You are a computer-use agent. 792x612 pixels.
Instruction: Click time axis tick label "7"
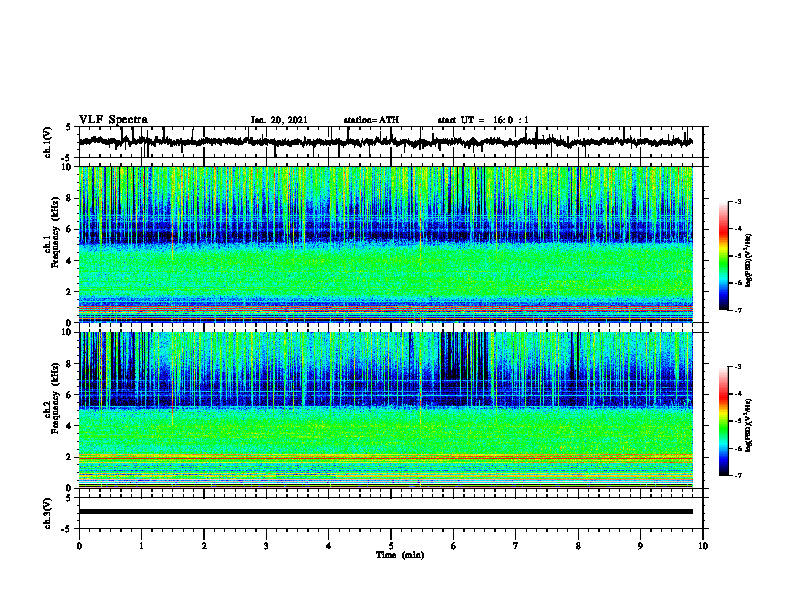(516, 546)
